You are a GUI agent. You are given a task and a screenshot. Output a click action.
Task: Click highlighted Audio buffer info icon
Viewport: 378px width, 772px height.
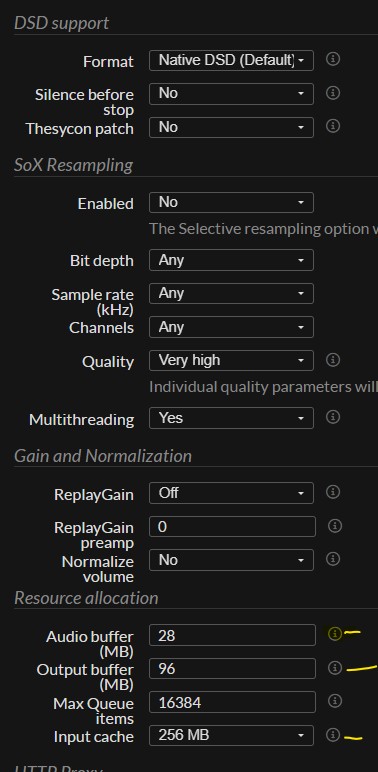(335, 634)
